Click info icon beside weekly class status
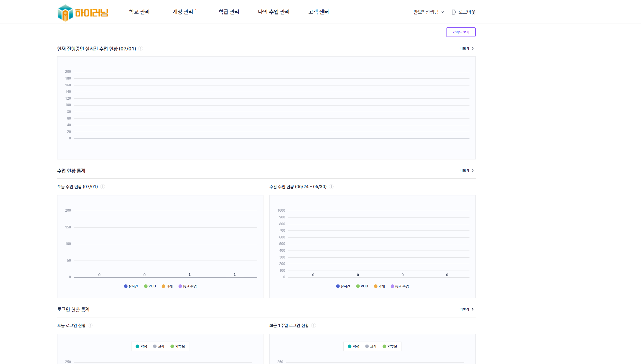The width and height of the screenshot is (641, 364). pos(331,187)
